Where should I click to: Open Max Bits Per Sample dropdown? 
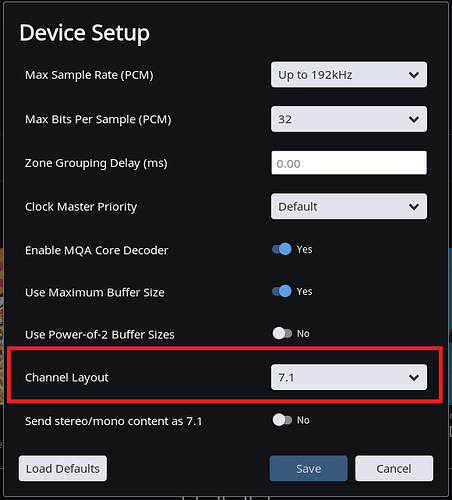pos(349,119)
